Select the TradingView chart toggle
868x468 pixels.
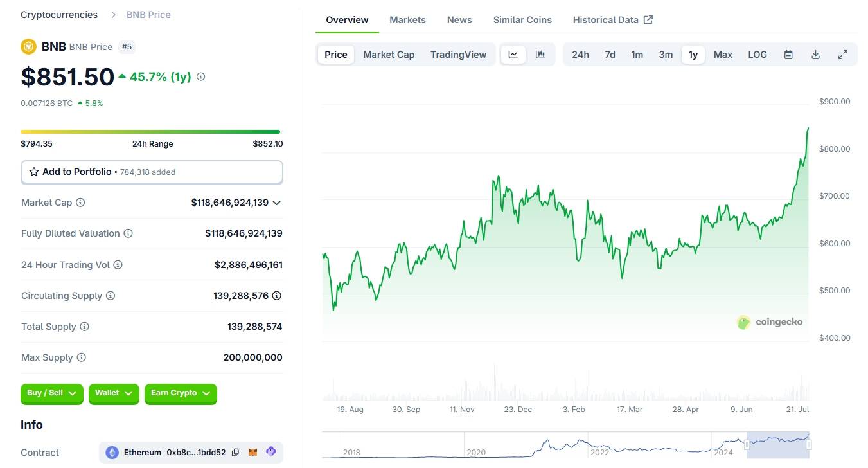point(459,55)
